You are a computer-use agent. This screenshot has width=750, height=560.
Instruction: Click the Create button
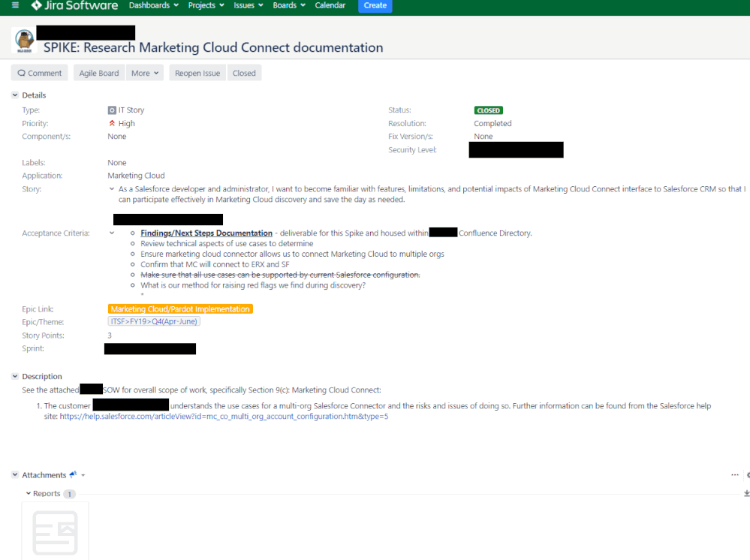(x=375, y=6)
